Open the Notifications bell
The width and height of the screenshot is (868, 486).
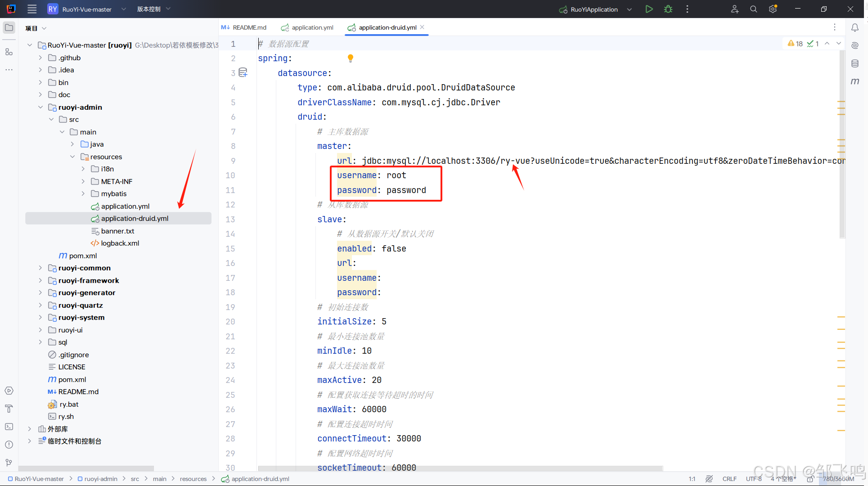click(855, 27)
